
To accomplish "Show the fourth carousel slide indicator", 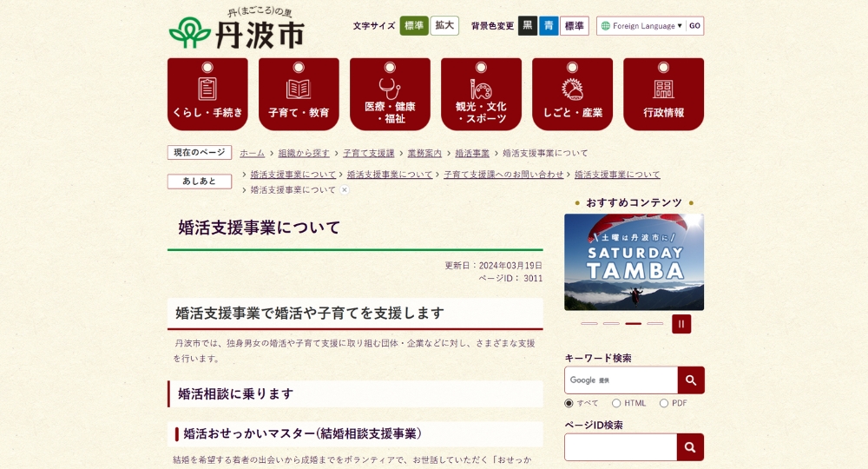I will click(x=654, y=323).
